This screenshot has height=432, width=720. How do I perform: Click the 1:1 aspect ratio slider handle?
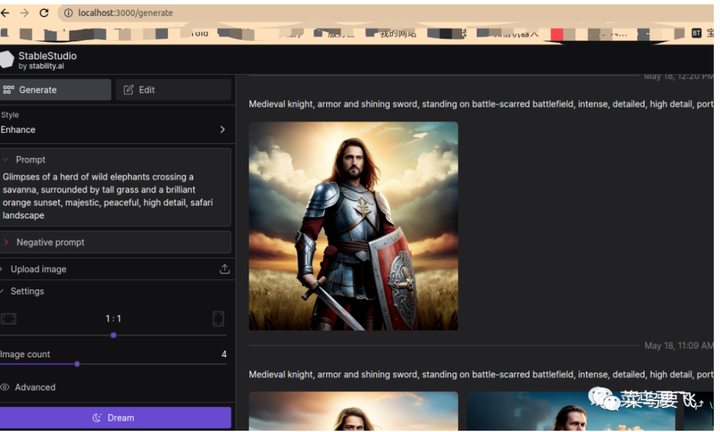pos(113,336)
